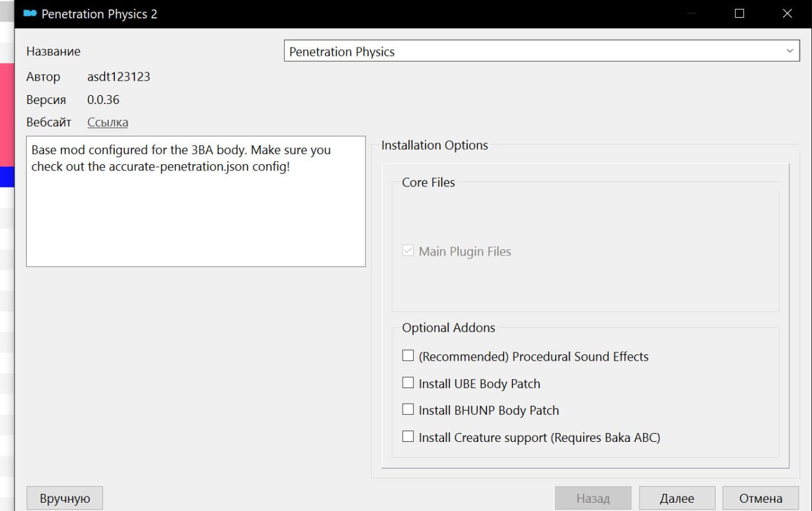Check Install UBE Body Patch option

pos(408,383)
